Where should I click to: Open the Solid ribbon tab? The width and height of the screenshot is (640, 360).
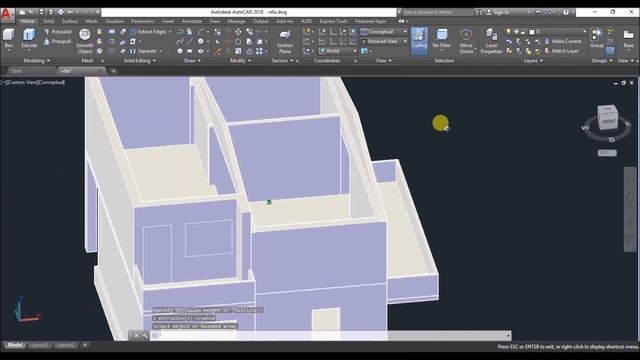click(49, 21)
